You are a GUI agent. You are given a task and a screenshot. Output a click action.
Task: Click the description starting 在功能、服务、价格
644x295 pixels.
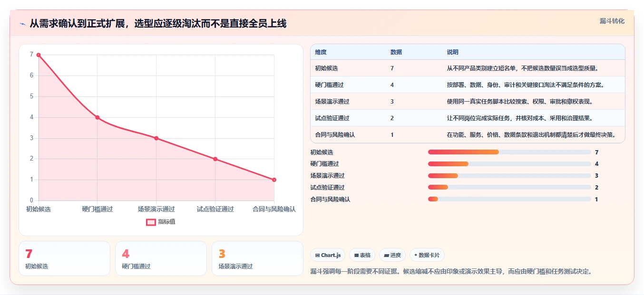[532, 135]
